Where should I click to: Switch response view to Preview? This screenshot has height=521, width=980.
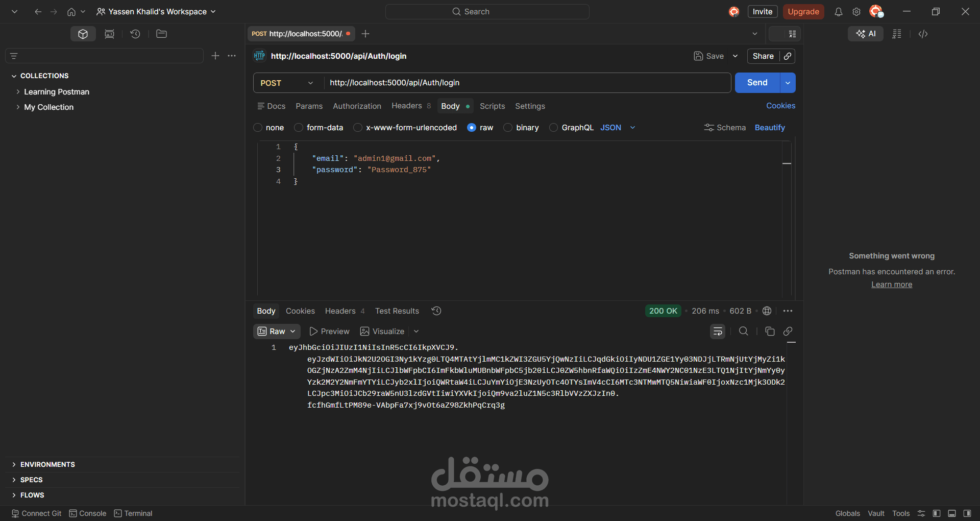[329, 331]
